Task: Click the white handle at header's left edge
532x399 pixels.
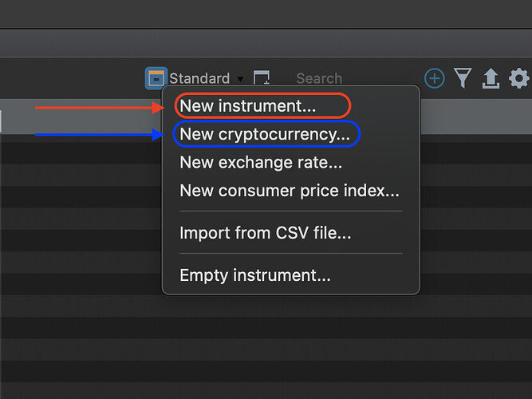Action: point(1,120)
